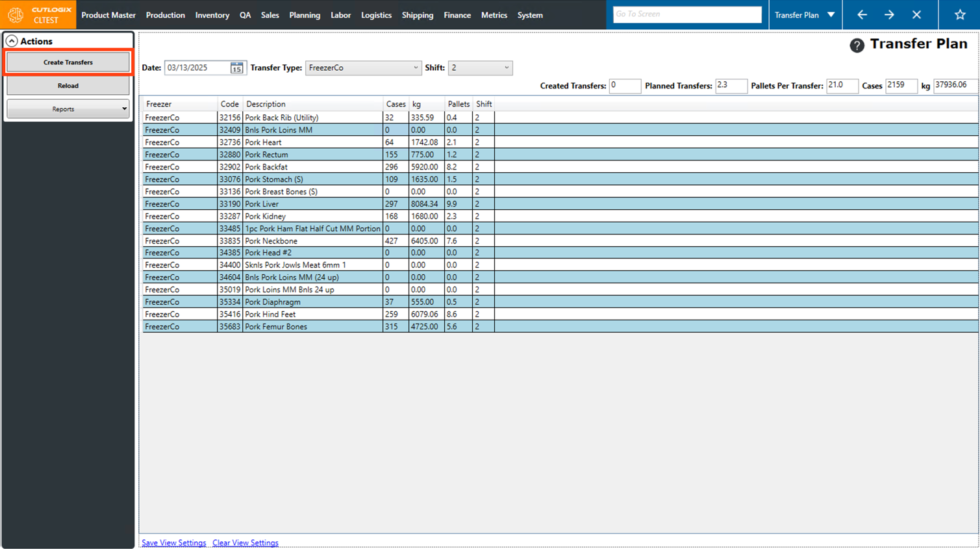Open the Reports dropdown
Image resolution: width=980 pixels, height=549 pixels.
68,109
